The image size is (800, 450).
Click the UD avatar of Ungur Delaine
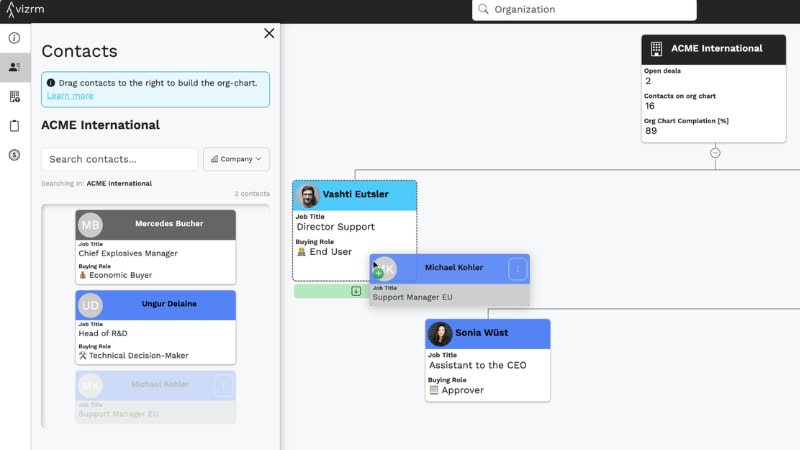90,305
